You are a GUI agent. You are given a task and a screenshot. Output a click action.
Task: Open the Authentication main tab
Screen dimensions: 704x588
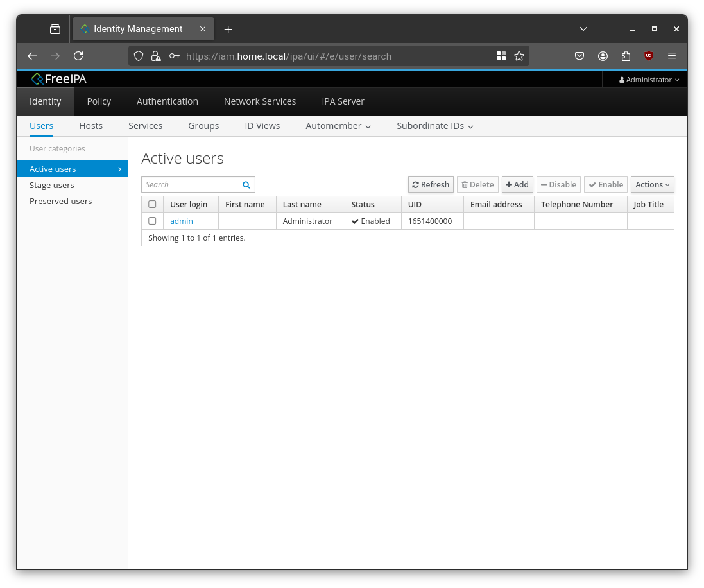pos(167,101)
